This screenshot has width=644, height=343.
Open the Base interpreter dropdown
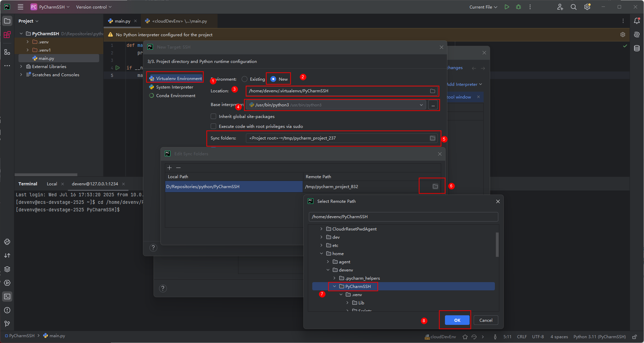(x=421, y=105)
